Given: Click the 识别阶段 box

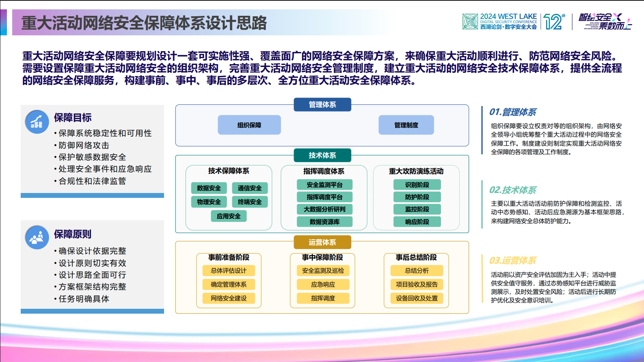Looking at the screenshot, I should tap(417, 185).
